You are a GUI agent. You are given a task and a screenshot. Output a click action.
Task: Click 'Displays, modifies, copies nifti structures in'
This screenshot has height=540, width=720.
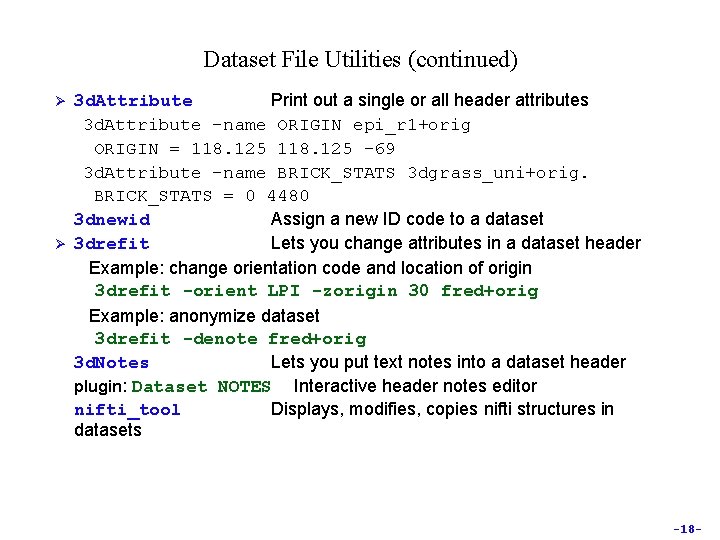(442, 409)
